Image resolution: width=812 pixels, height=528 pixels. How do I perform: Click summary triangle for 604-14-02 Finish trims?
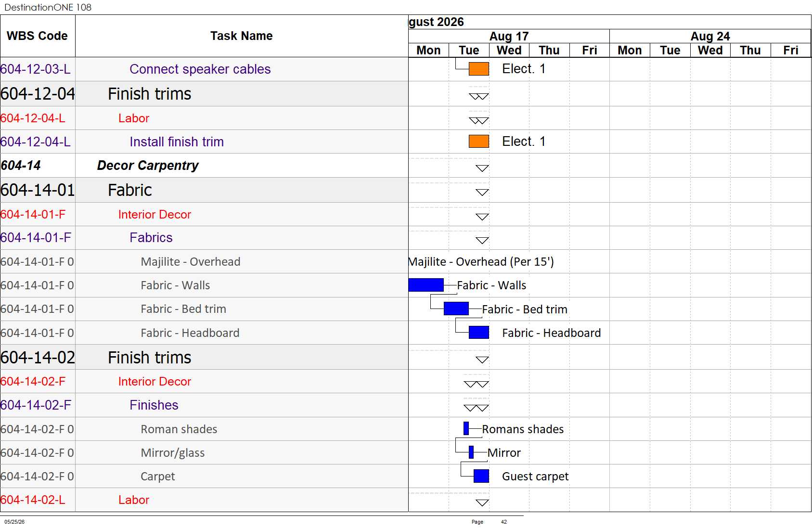point(482,360)
